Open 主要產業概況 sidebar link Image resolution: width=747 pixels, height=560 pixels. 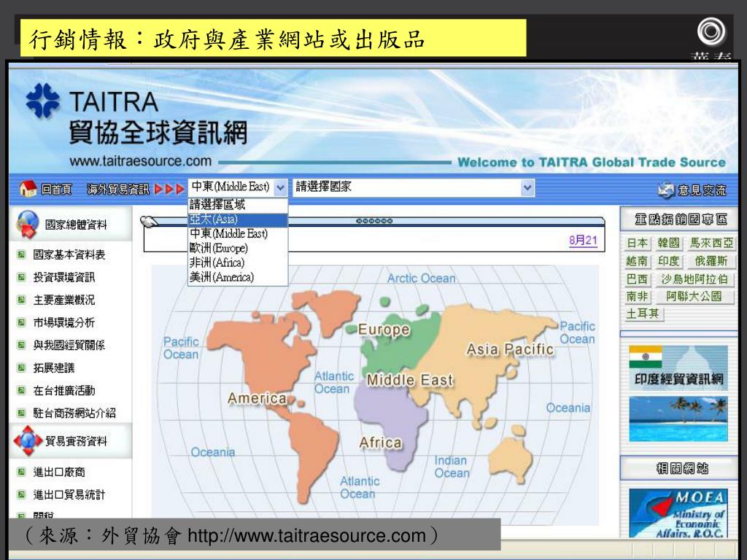(64, 300)
